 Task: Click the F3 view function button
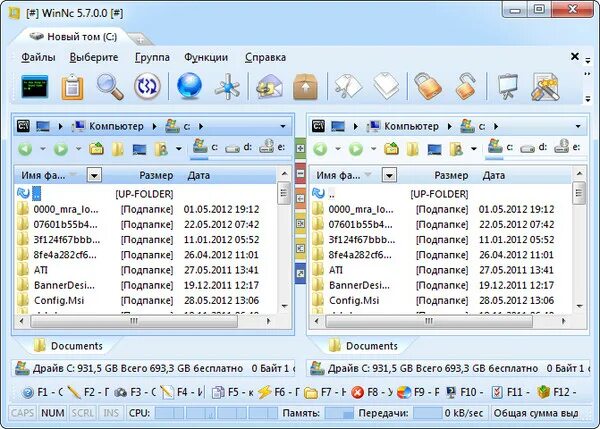pyautogui.click(x=135, y=392)
